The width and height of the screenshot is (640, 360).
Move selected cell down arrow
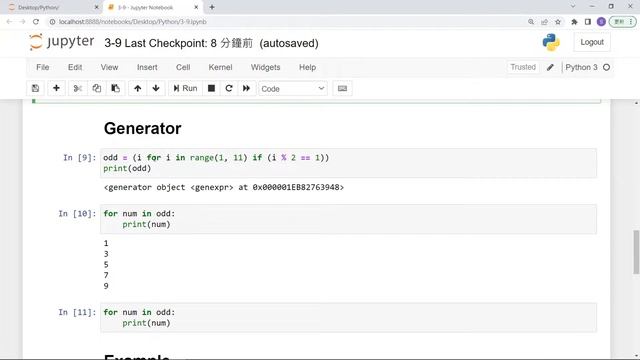pos(156,88)
